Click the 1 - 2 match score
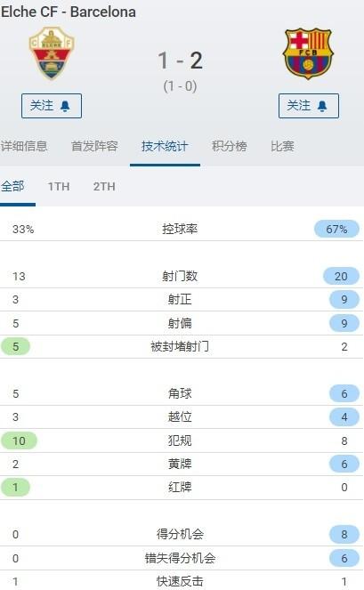Screen dimensions: 364x590 [x=181, y=61]
